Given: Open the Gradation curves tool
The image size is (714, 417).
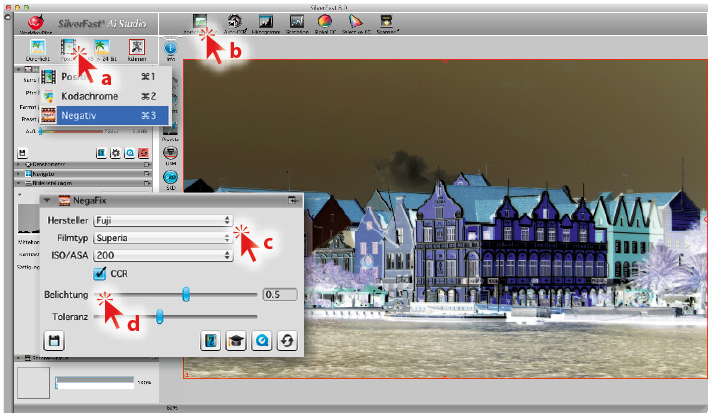Looking at the screenshot, I should (298, 20).
